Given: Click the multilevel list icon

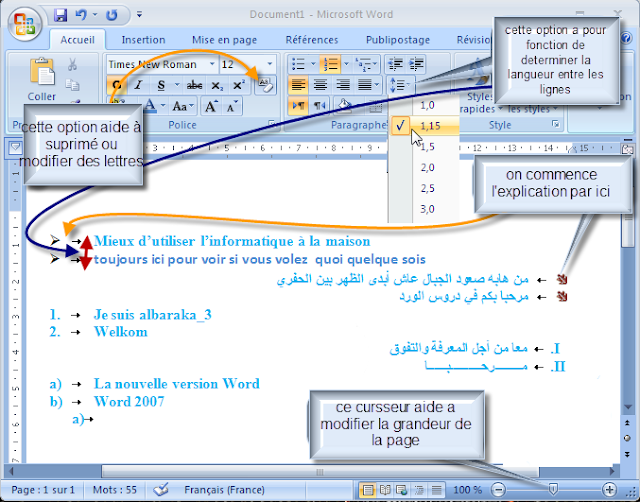Looking at the screenshot, I should [361, 64].
